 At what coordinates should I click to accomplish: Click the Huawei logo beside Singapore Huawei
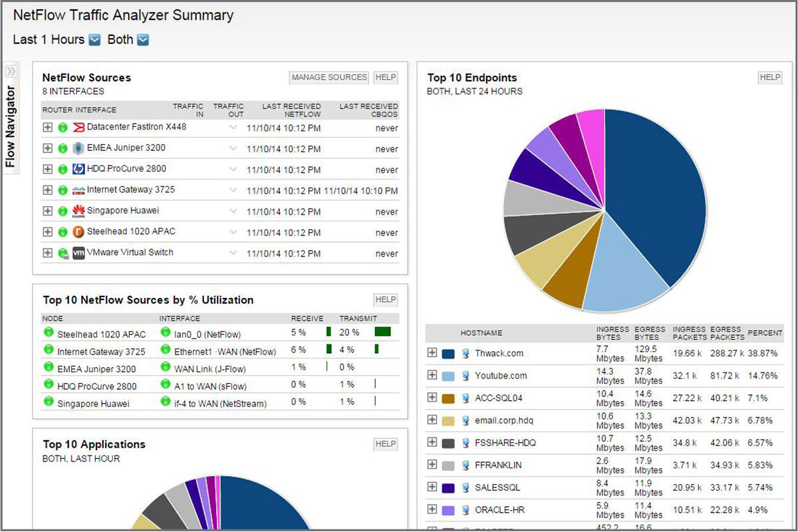pos(78,211)
